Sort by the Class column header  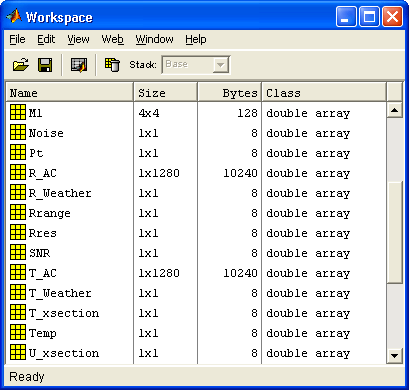click(324, 93)
